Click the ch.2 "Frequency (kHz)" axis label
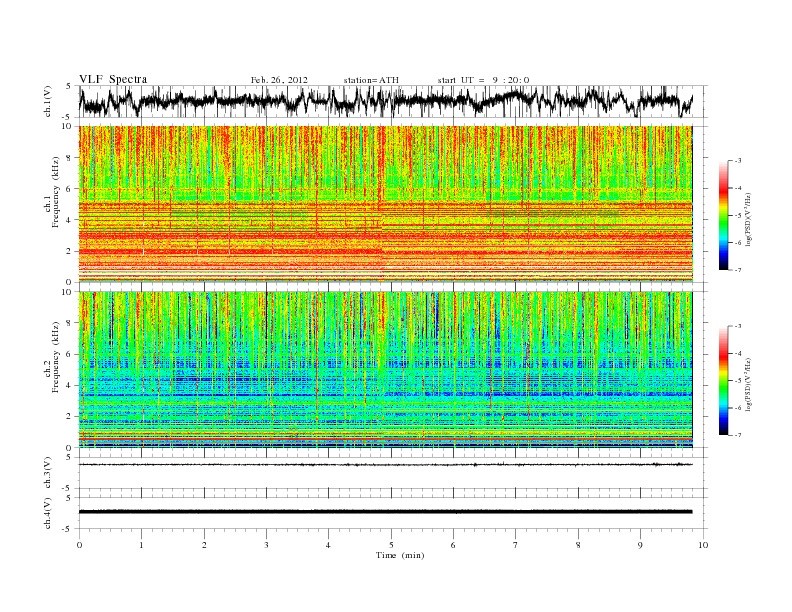The height and width of the screenshot is (612, 792). [x=56, y=356]
